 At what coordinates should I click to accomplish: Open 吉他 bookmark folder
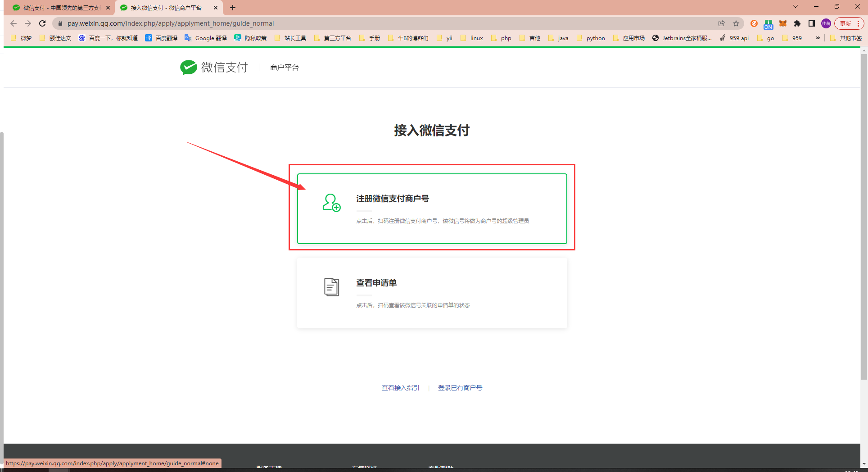click(x=530, y=38)
